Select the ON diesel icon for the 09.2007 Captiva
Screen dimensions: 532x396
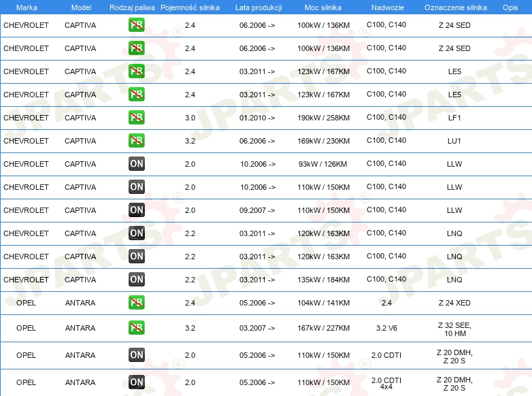(x=137, y=210)
